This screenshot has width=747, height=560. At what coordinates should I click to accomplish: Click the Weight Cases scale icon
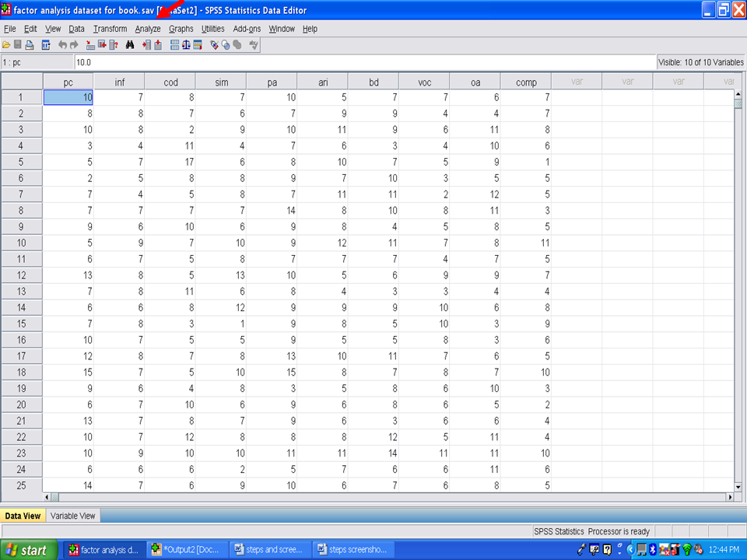[186, 45]
